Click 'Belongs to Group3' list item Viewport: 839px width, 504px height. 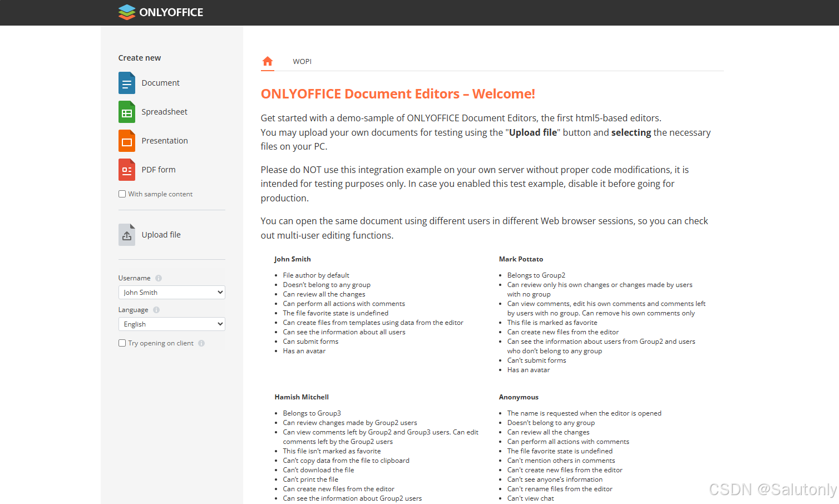(x=312, y=413)
